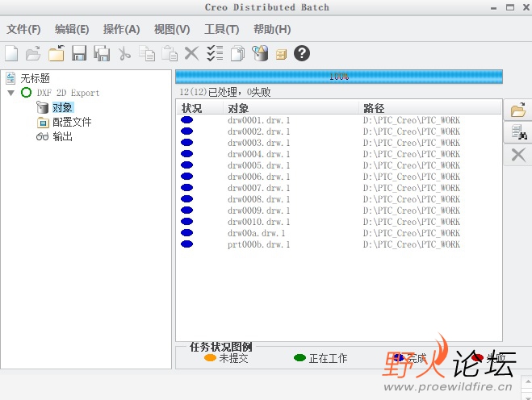
Task: Select the 无标题 root tree item
Action: pos(35,78)
